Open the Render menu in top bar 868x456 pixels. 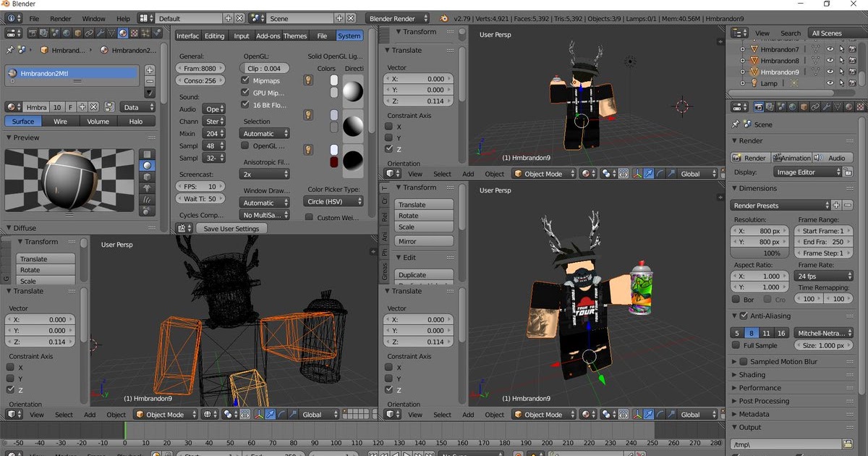(61, 18)
